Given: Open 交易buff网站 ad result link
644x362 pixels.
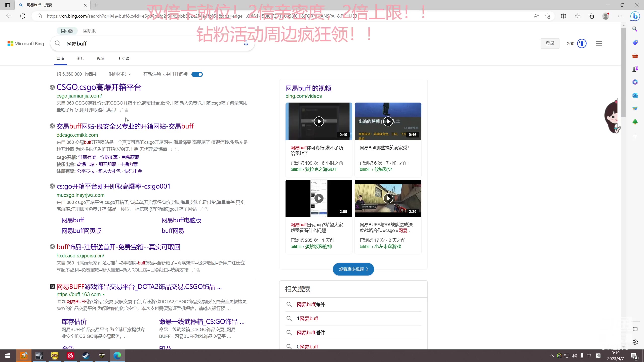Looking at the screenshot, I should (125, 126).
